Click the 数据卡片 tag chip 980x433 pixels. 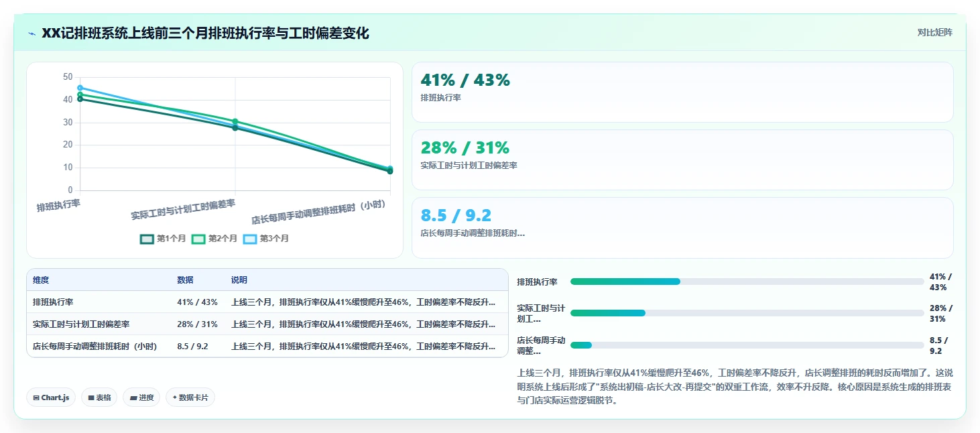(190, 397)
